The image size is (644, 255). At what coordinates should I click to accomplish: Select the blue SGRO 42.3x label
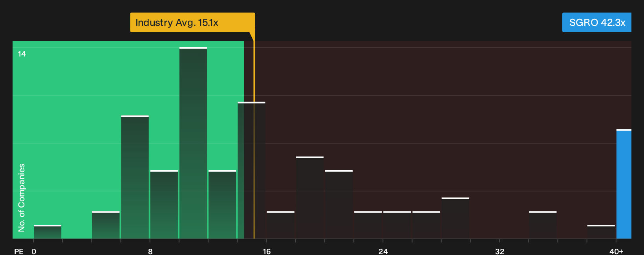click(597, 22)
